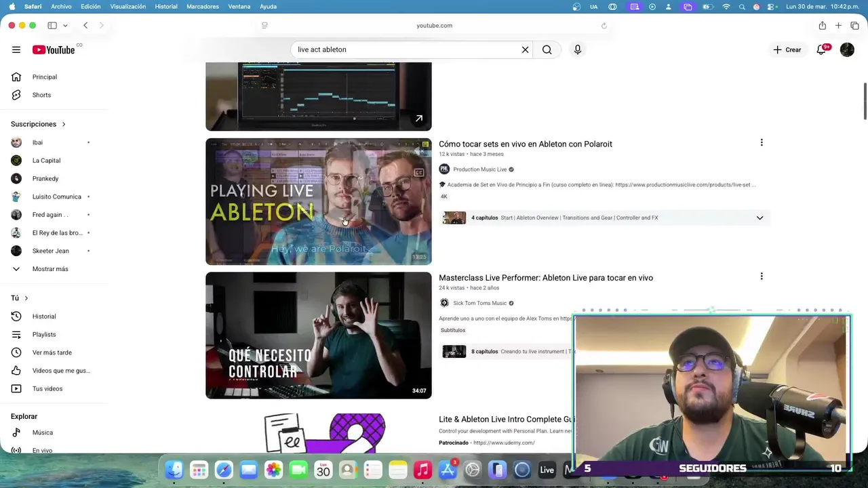Open the Visualización menu
Viewport: 868px width, 488px height.
[x=127, y=7]
